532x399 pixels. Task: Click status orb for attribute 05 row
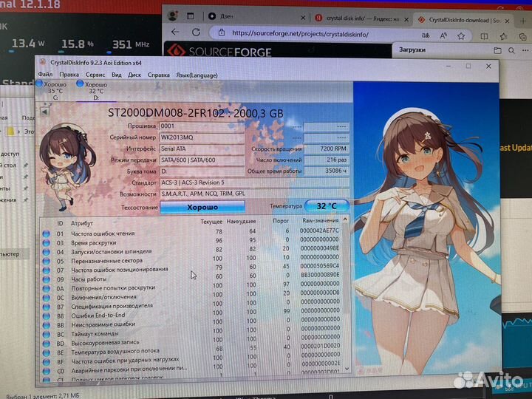pos(47,260)
